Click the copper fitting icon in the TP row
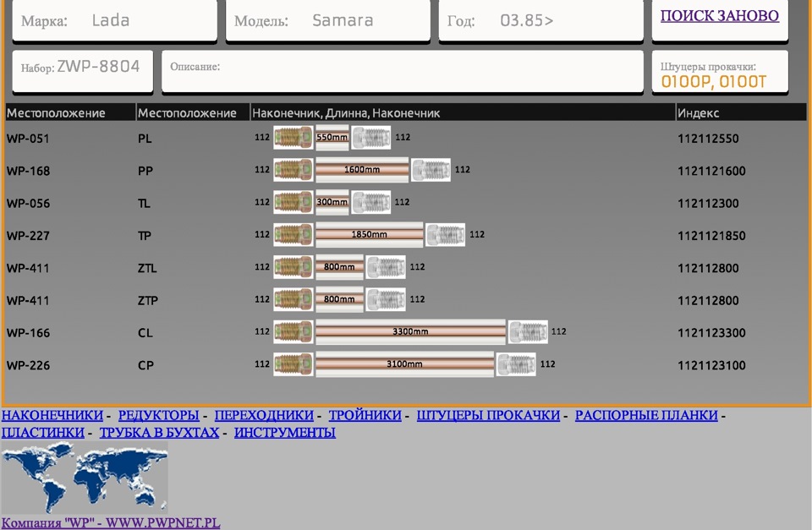The height and width of the screenshot is (530, 812). [x=294, y=234]
